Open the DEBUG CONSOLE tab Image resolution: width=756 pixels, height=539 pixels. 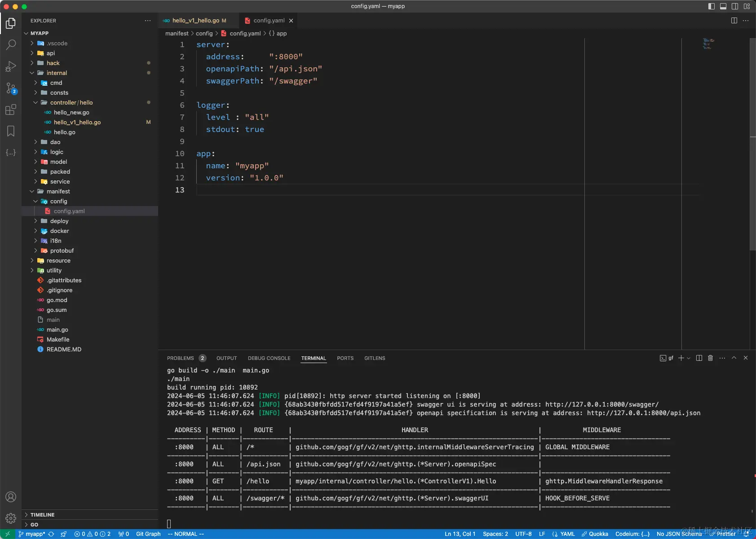coord(269,358)
